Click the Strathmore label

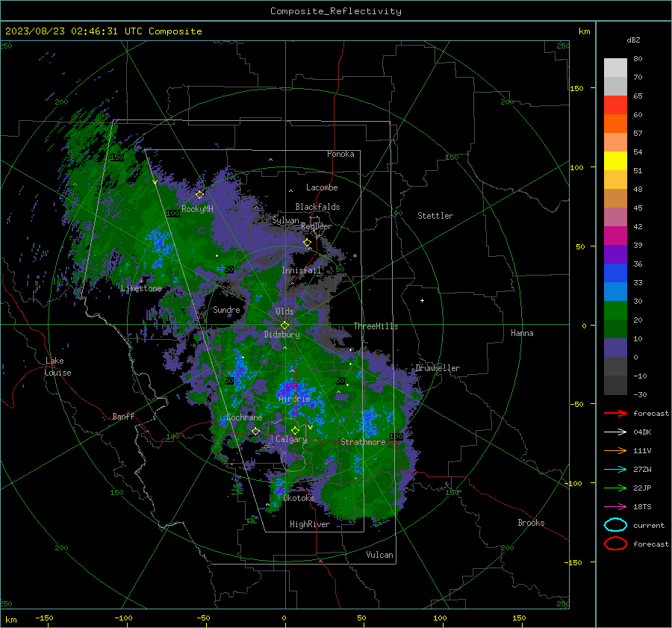(363, 442)
